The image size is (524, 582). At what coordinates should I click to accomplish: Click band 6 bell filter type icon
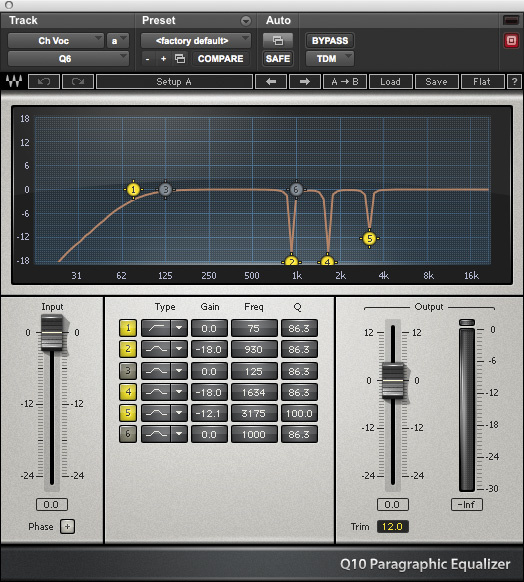pos(156,434)
